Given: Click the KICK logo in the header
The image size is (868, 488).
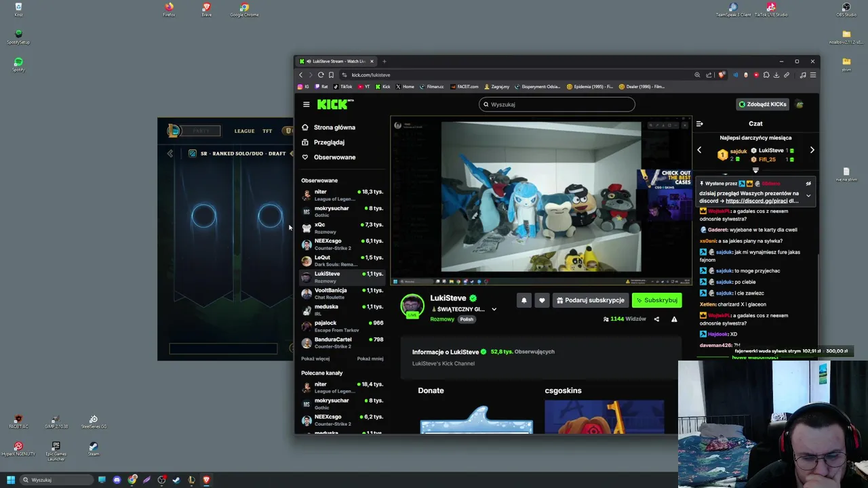Looking at the screenshot, I should point(335,104).
